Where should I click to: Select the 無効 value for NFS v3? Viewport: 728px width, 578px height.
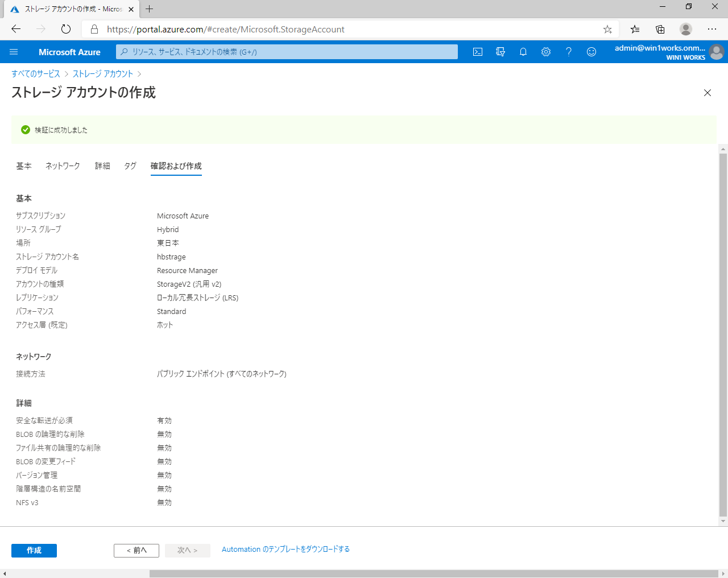coord(164,503)
